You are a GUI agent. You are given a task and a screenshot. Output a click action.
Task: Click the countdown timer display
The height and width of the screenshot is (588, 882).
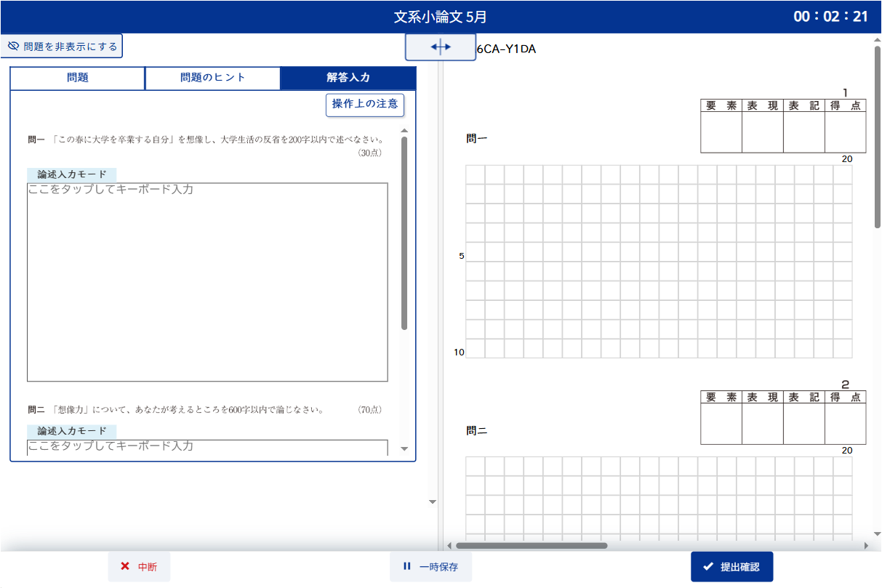click(x=830, y=17)
